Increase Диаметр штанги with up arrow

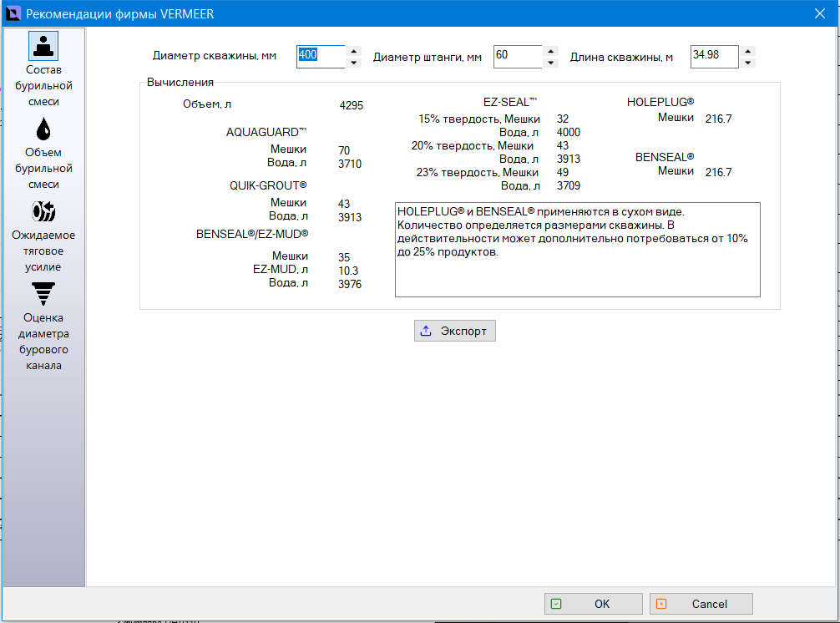click(x=551, y=52)
